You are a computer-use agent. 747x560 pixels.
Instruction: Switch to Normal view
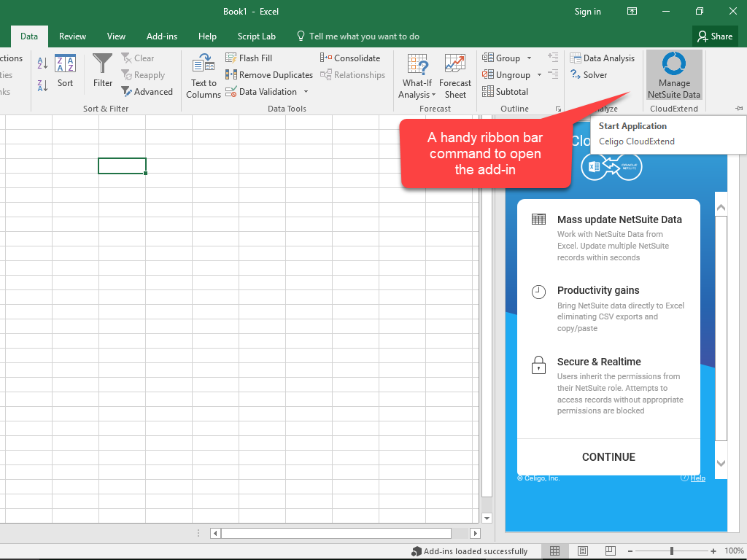coord(554,551)
